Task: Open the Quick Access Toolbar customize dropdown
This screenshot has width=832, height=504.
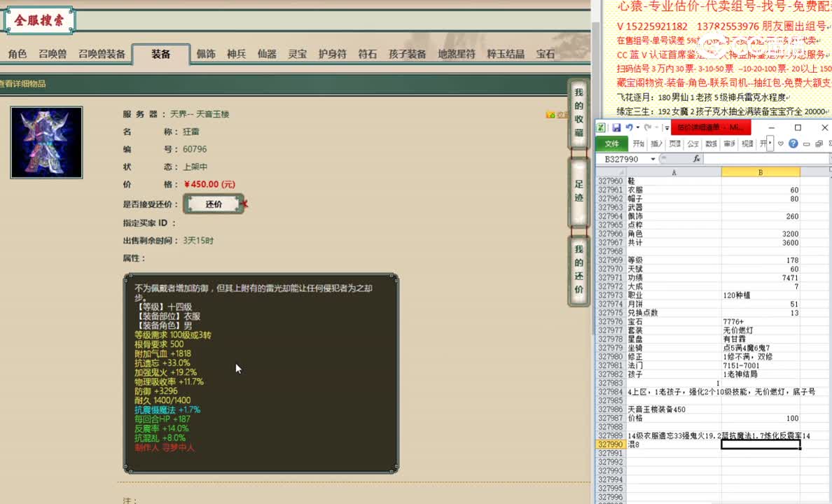Action: point(667,128)
